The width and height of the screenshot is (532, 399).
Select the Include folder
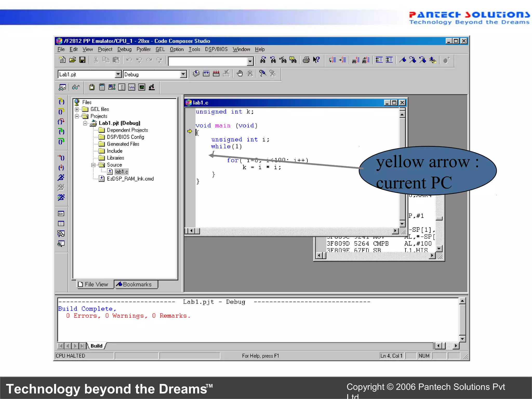115,151
